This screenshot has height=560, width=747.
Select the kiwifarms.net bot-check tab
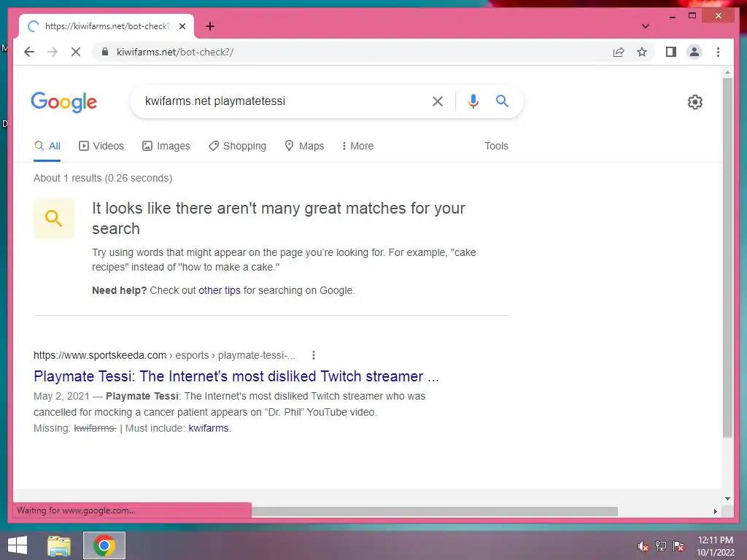point(107,26)
